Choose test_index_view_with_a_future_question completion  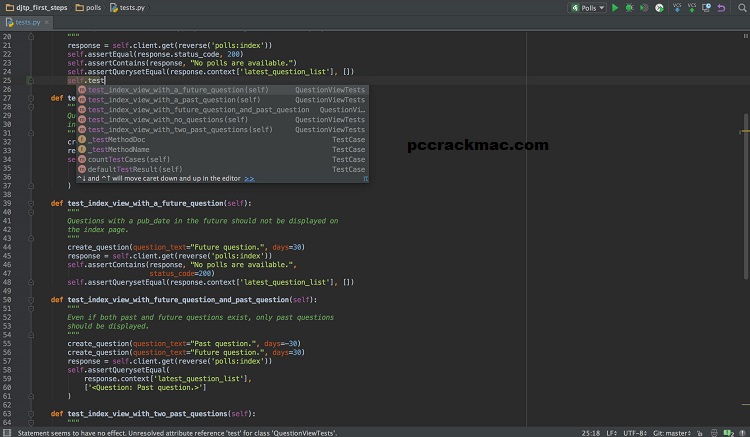tap(222, 90)
